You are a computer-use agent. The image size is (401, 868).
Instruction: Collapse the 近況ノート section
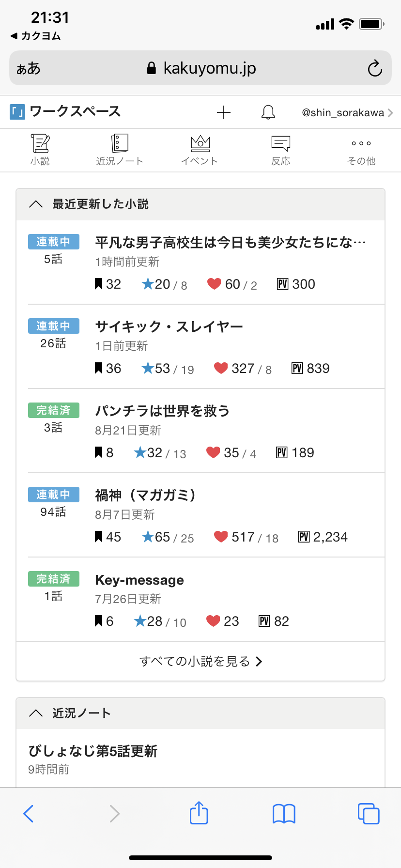click(36, 713)
